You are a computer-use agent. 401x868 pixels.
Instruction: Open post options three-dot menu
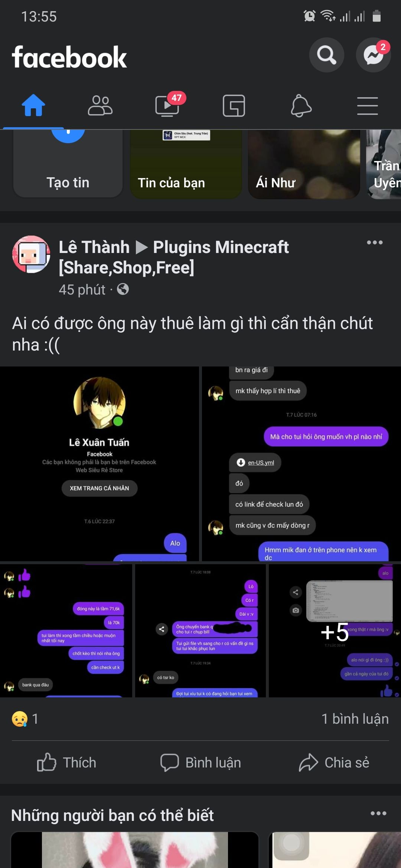tap(375, 243)
